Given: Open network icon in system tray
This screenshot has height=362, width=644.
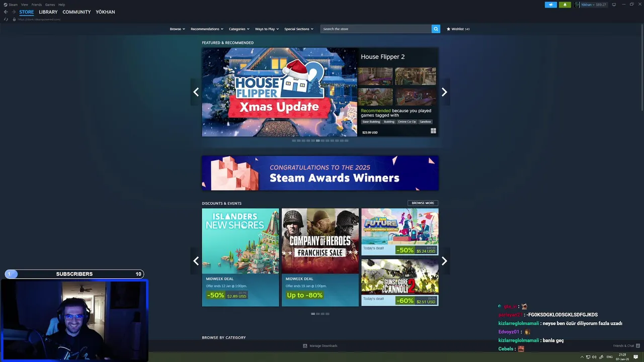Looking at the screenshot, I should [588, 357].
